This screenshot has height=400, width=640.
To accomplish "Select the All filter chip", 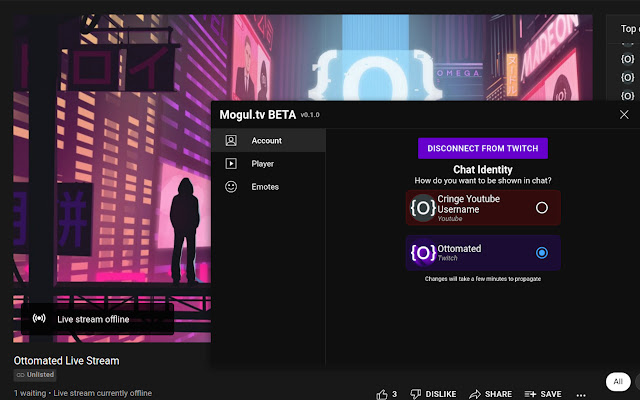I will pyautogui.click(x=618, y=381).
